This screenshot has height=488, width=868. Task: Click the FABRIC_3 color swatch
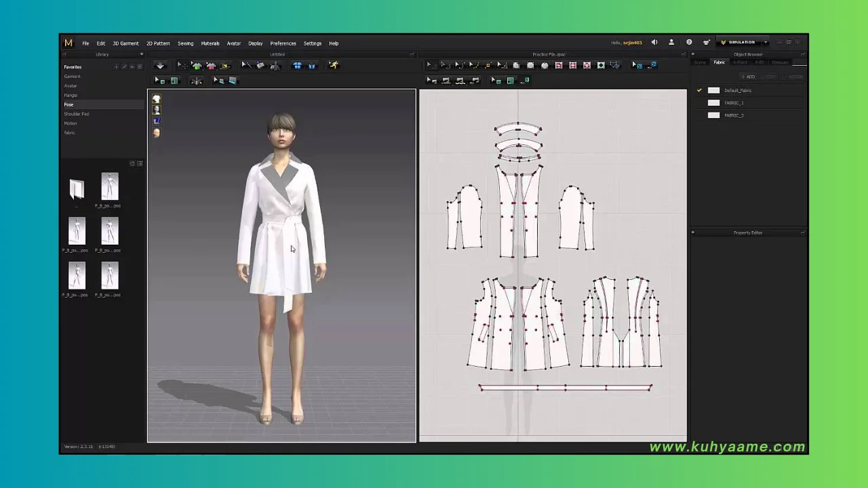click(713, 115)
